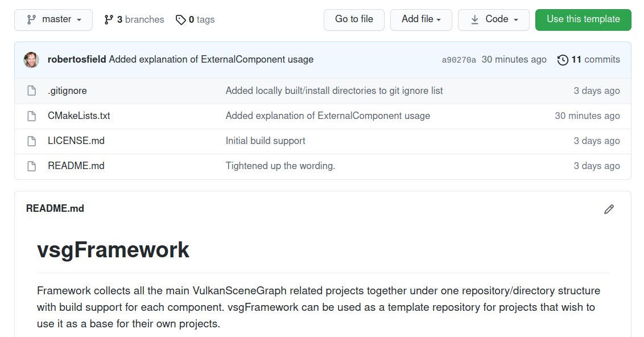
Task: Click the file icon beside LICENSE.md
Action: (32, 141)
